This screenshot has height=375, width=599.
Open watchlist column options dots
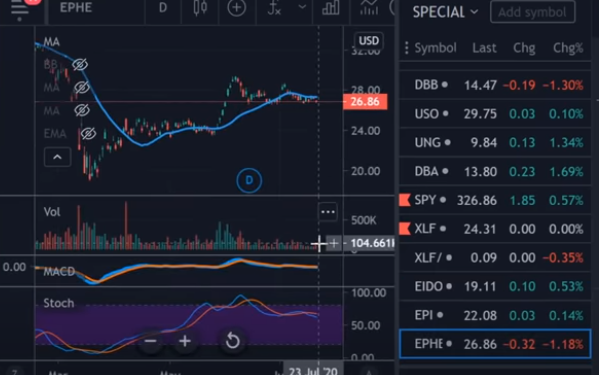(406, 48)
